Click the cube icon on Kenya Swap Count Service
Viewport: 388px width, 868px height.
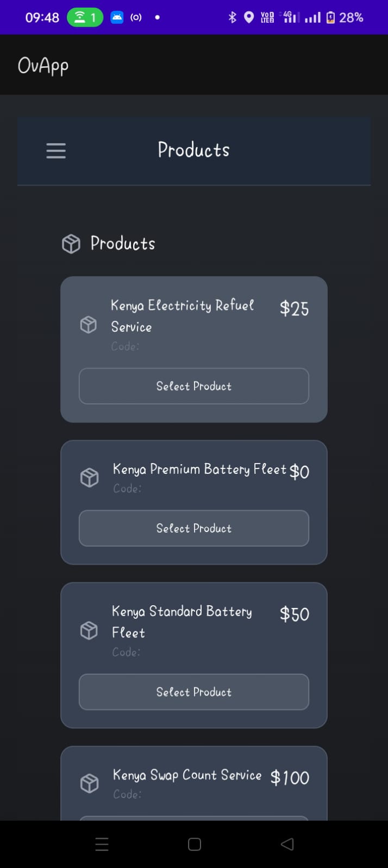click(x=88, y=782)
